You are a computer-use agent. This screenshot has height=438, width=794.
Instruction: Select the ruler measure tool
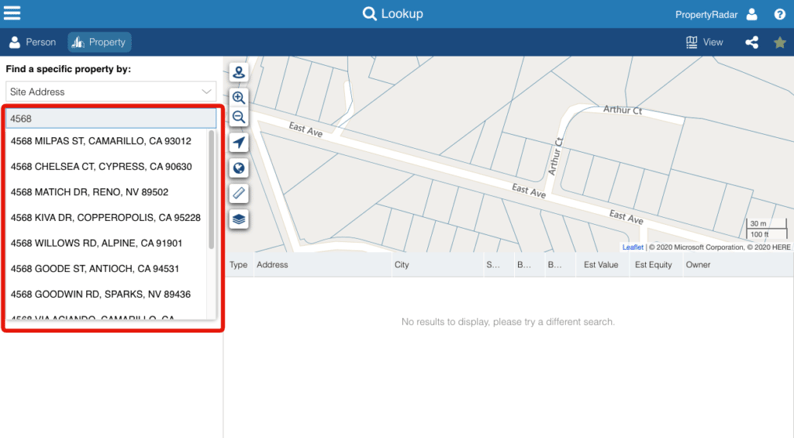(x=239, y=193)
